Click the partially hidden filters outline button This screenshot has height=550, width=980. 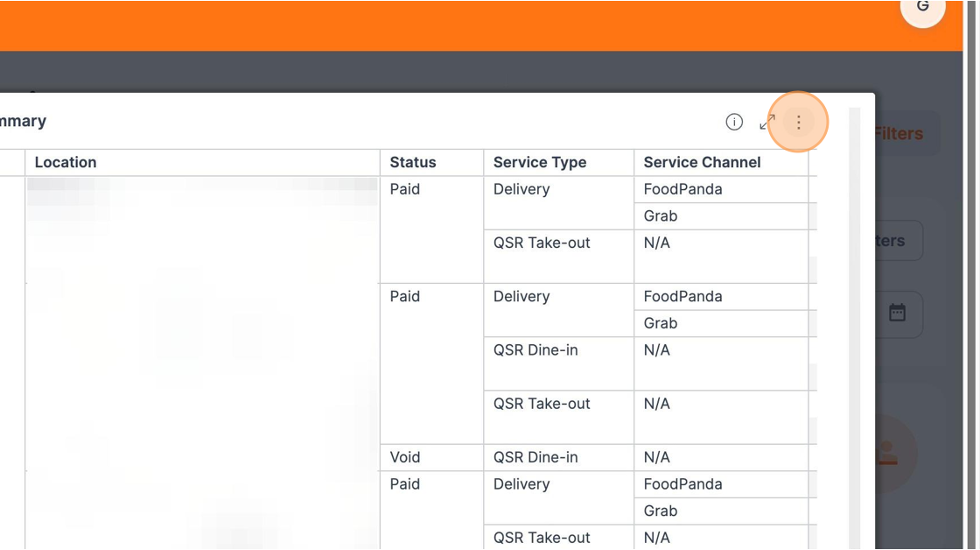click(x=899, y=240)
